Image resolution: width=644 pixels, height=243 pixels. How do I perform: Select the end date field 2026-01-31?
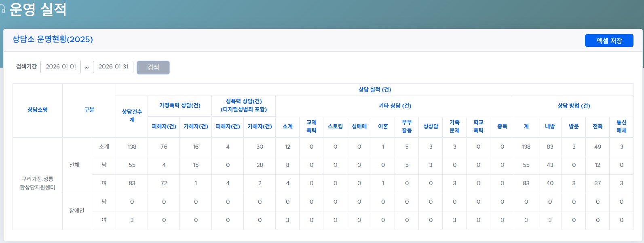(113, 67)
